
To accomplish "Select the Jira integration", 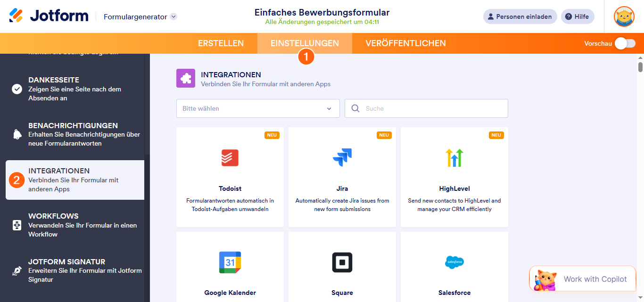I will click(342, 177).
